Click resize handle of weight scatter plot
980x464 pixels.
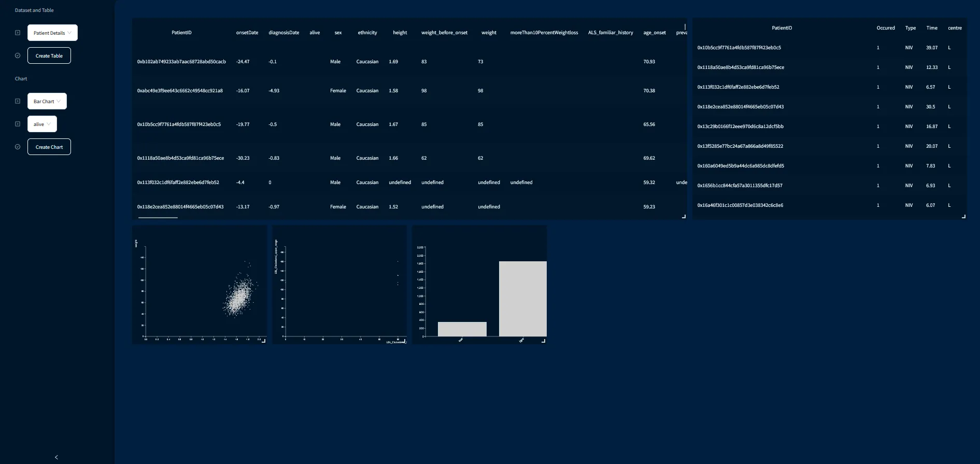tap(263, 341)
